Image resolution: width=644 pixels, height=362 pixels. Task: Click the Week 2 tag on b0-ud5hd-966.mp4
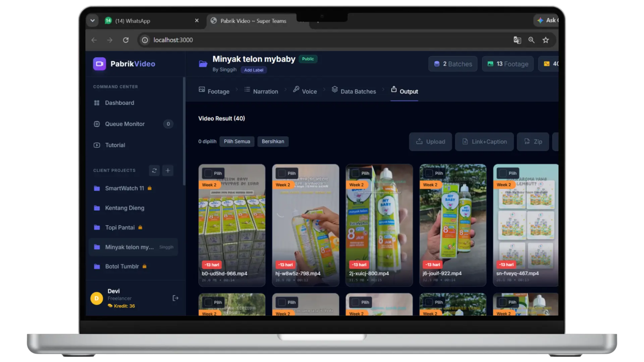209,185
